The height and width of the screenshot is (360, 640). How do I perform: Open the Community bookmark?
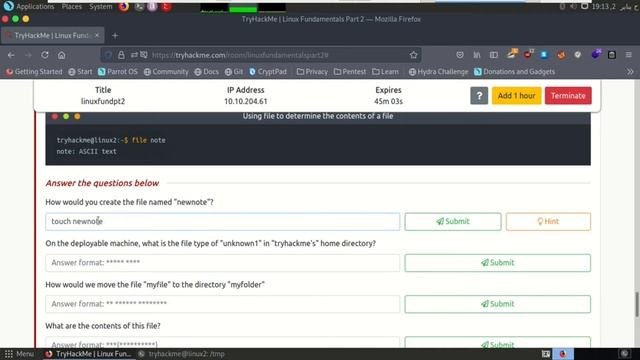pos(166,72)
